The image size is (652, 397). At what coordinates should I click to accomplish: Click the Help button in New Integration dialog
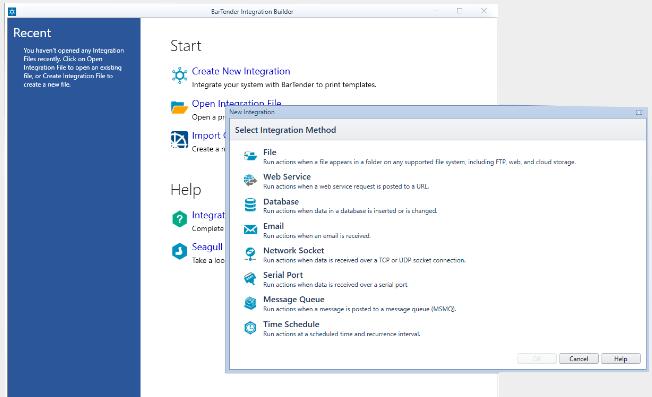621,359
